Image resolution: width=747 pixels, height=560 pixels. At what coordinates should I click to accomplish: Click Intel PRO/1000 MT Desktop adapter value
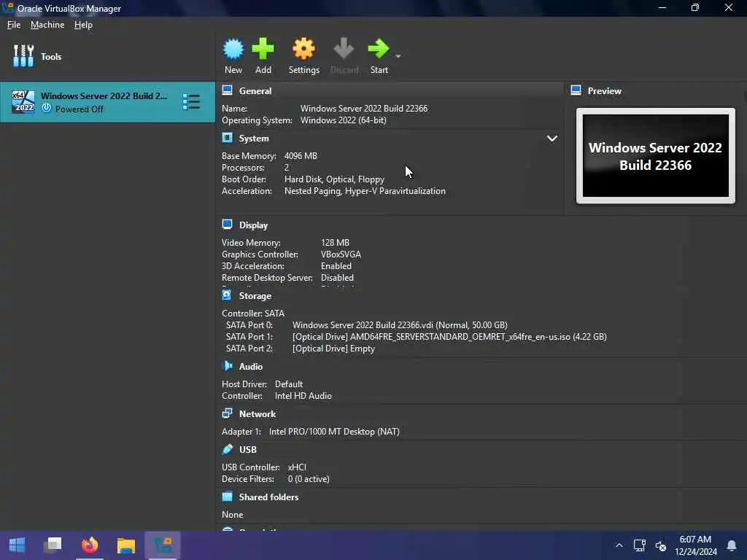(334, 432)
